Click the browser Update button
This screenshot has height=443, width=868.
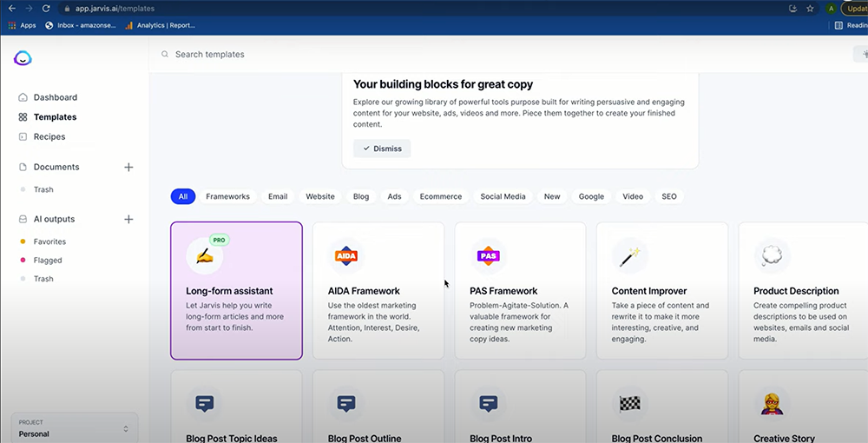point(855,9)
